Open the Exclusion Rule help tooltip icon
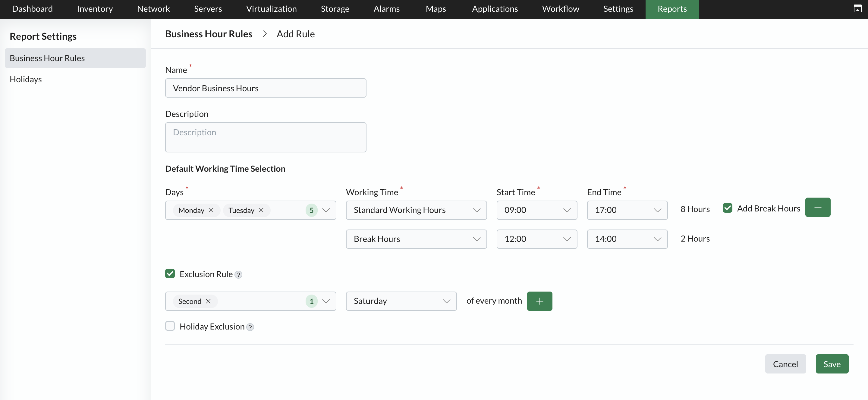The image size is (868, 400). pyautogui.click(x=238, y=275)
